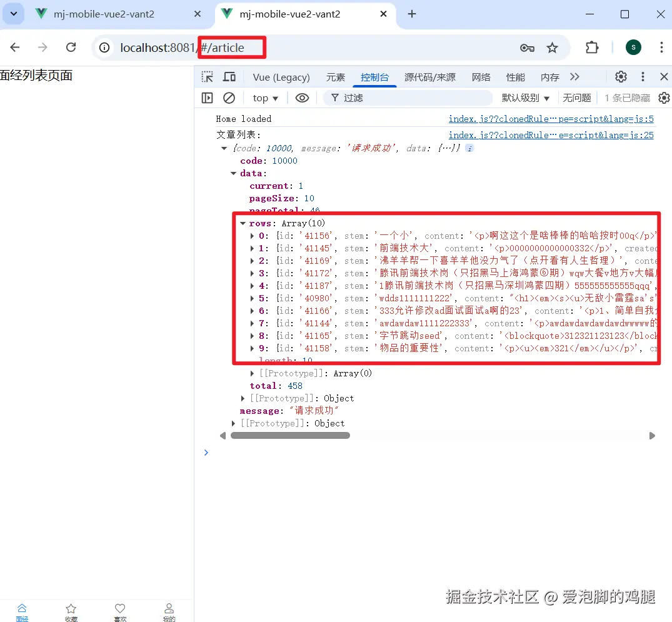Open the 收藏 star tab
672x622 pixels.
[x=71, y=612]
